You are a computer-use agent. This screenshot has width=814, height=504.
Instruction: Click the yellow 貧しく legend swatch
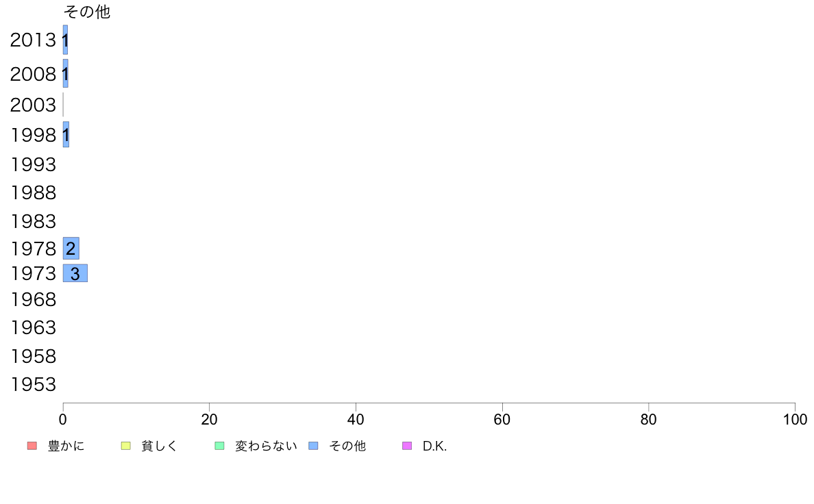(x=125, y=446)
